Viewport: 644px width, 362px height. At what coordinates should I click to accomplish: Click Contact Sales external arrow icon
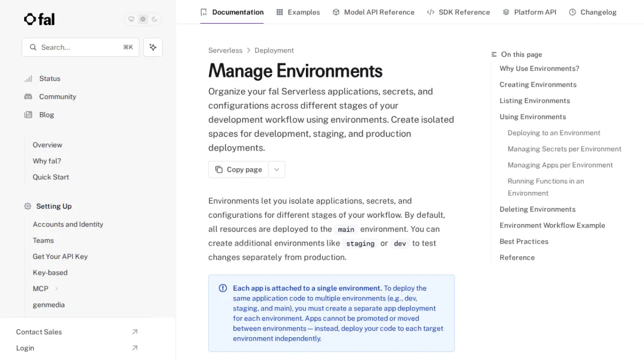coord(135,332)
